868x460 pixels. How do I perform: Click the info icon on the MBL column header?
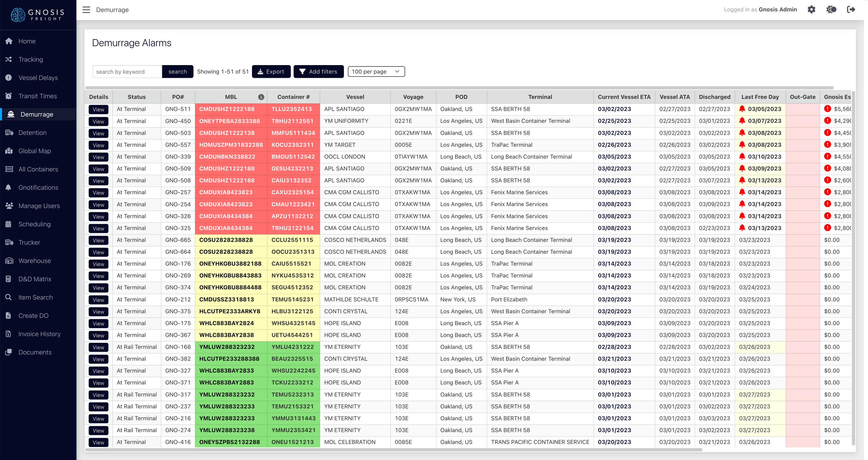coord(261,97)
